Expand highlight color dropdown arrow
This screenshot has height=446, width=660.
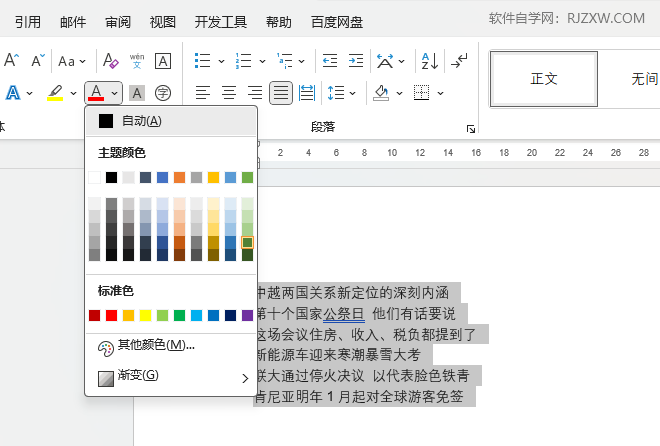73,93
